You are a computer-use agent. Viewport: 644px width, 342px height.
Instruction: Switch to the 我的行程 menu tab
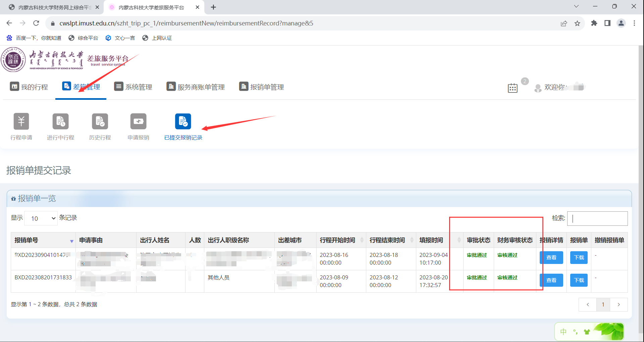tap(29, 87)
